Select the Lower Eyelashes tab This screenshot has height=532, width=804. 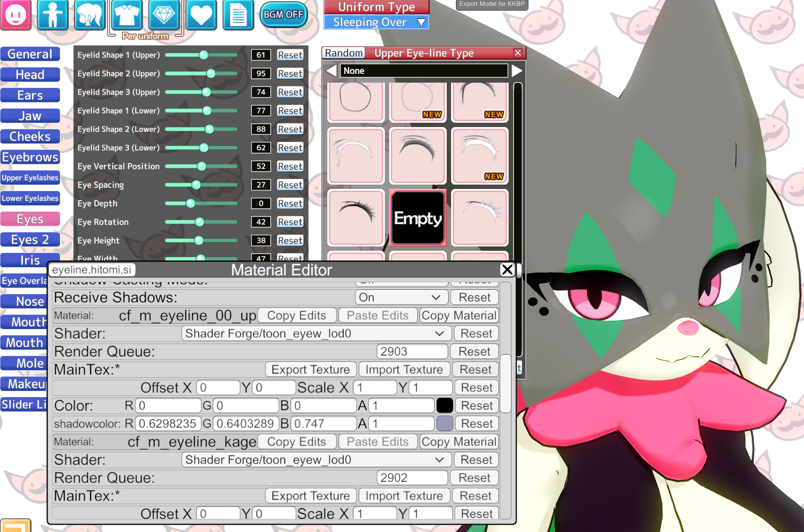pyautogui.click(x=30, y=199)
